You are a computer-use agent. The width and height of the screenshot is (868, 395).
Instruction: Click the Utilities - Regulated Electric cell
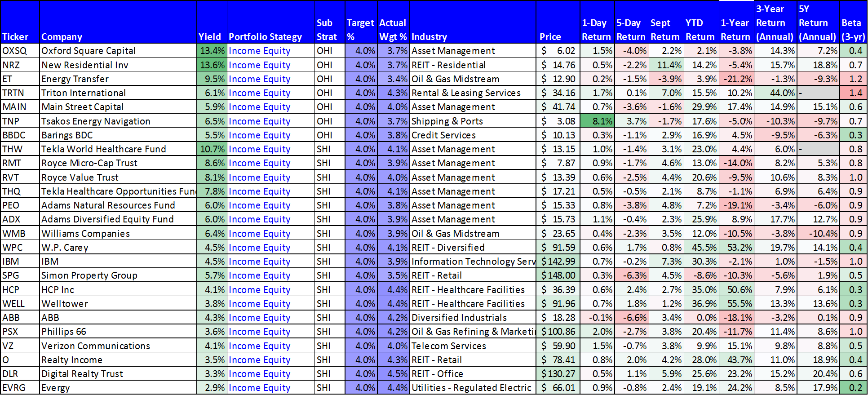click(473, 388)
